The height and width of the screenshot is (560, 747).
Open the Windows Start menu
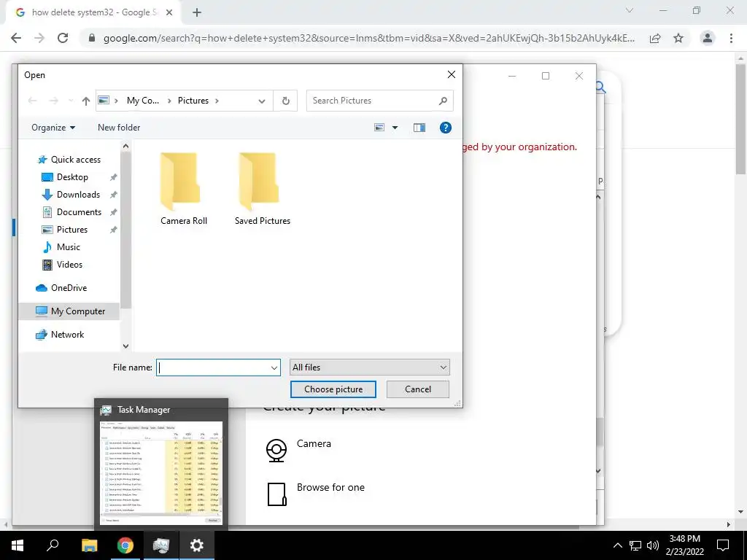(18, 545)
